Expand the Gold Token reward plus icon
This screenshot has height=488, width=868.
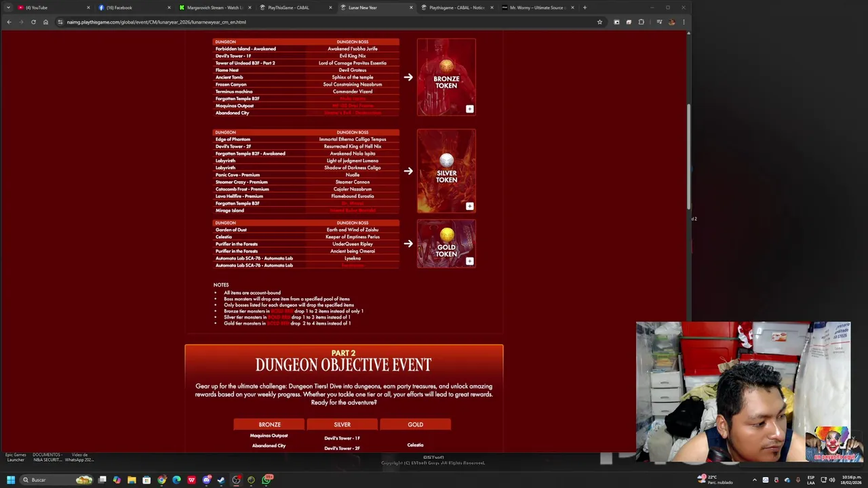coord(469,261)
